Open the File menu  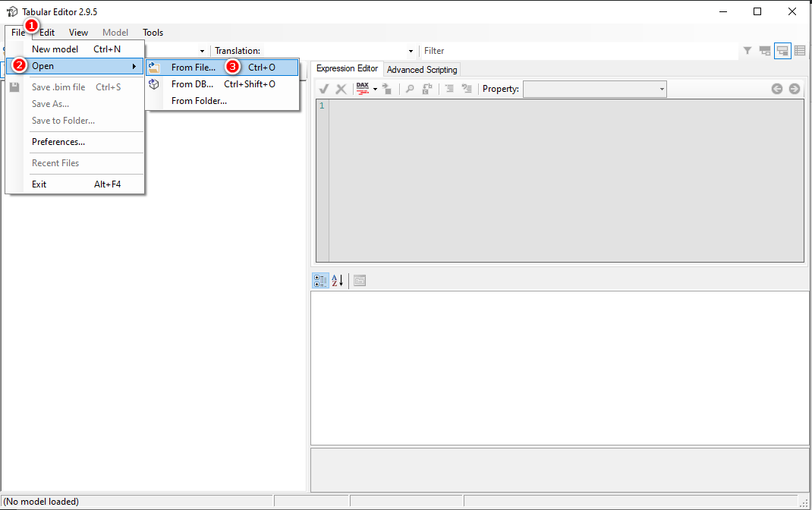coord(18,32)
